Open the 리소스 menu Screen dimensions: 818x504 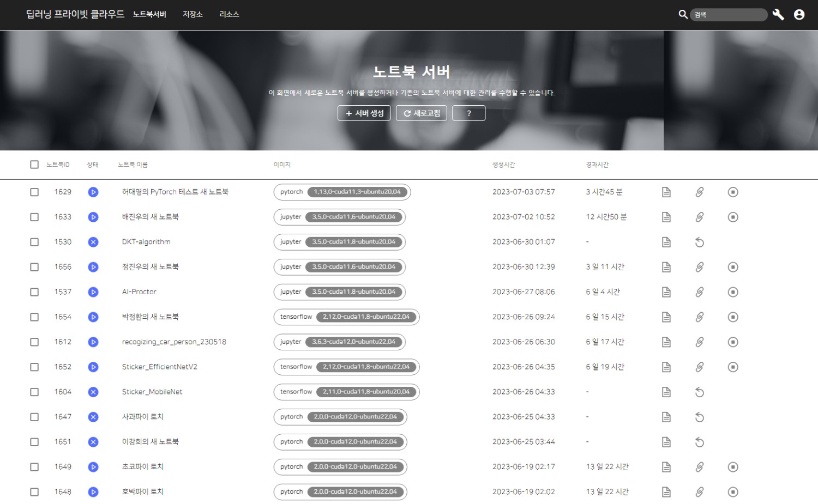[x=229, y=14]
